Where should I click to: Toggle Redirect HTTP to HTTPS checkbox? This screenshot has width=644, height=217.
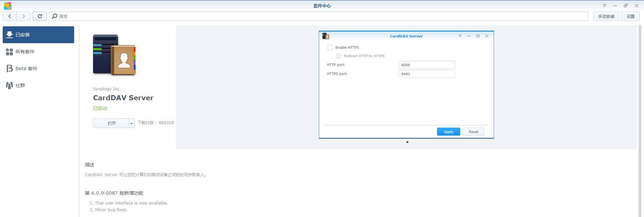tap(338, 56)
